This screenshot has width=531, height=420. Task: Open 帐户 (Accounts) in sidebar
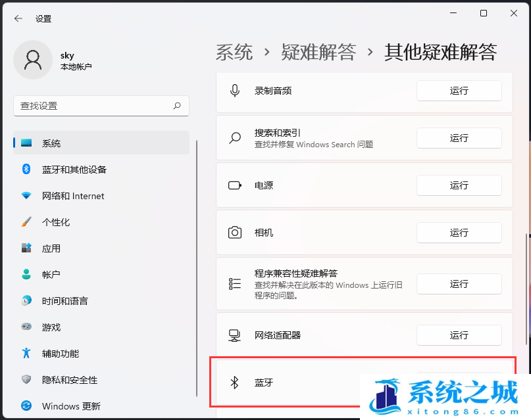[x=51, y=275]
